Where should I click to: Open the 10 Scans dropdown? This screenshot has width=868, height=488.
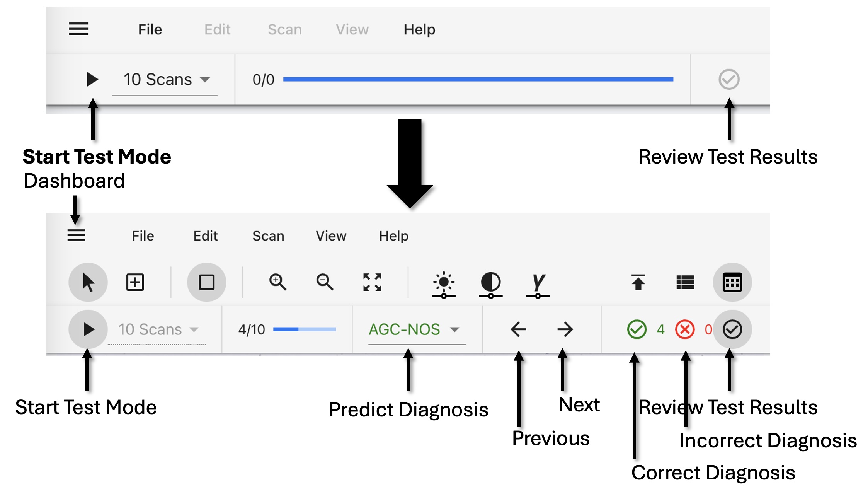click(x=157, y=329)
